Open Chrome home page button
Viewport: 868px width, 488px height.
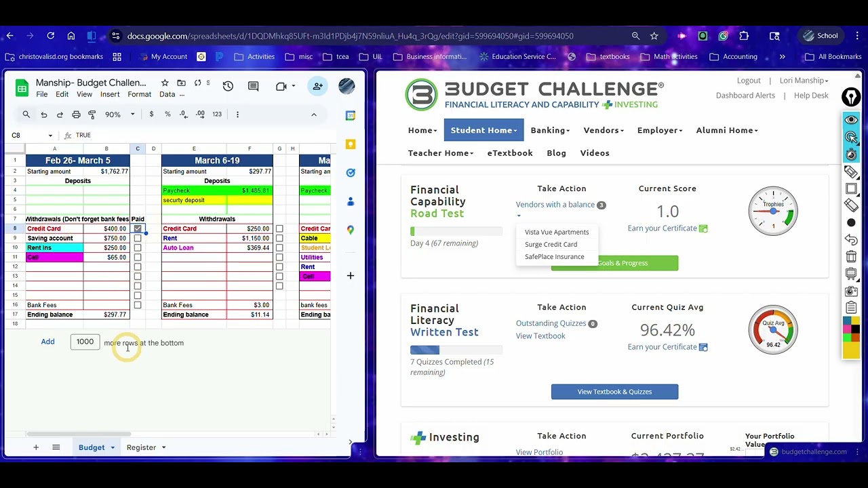(71, 36)
